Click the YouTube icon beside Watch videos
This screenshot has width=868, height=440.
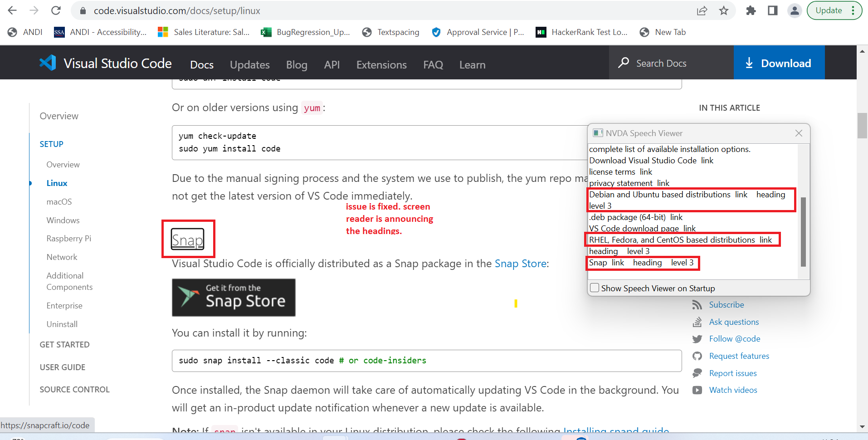698,390
